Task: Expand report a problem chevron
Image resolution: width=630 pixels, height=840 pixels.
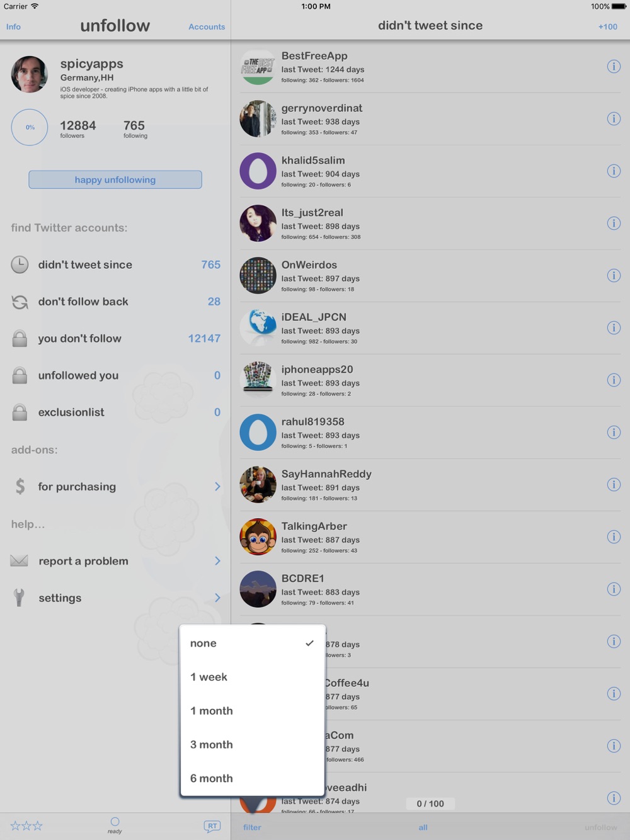Action: 217,561
